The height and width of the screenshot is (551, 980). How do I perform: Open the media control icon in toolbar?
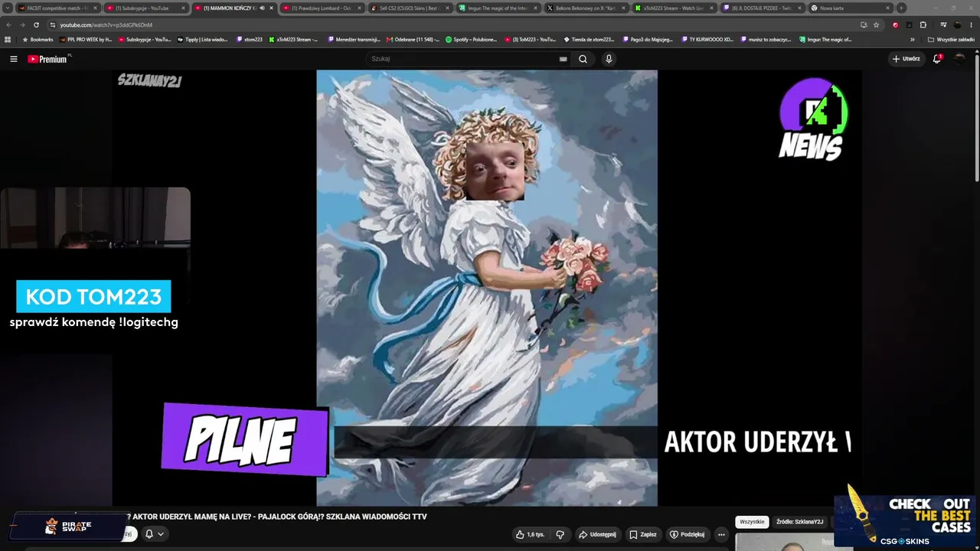point(943,24)
